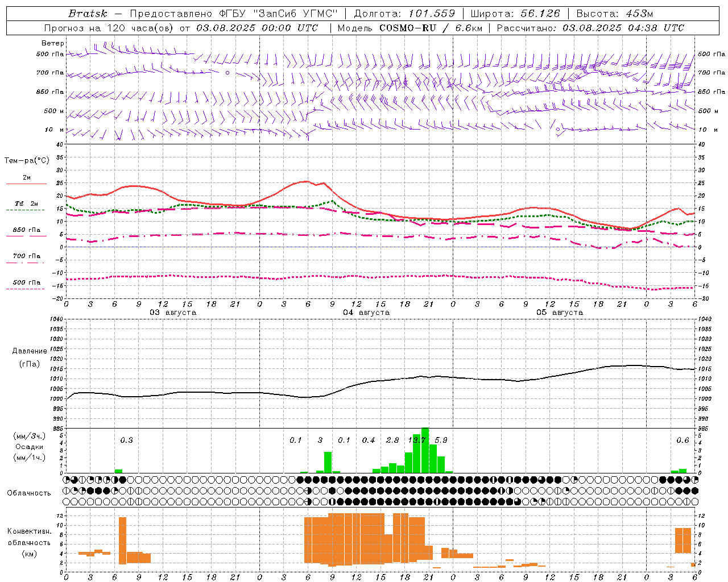Image resolution: width=728 pixels, height=582 pixels.
Task: Click the 03 августа date label
Action: pos(173,313)
